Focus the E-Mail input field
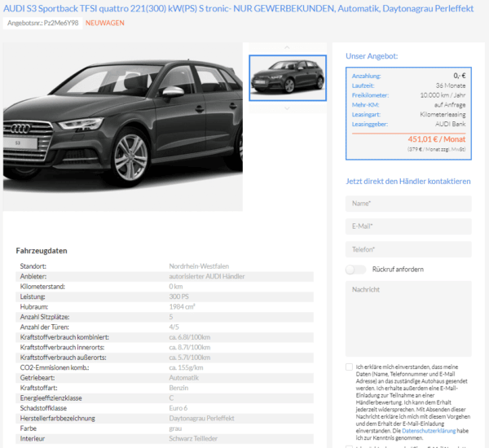 [408, 226]
